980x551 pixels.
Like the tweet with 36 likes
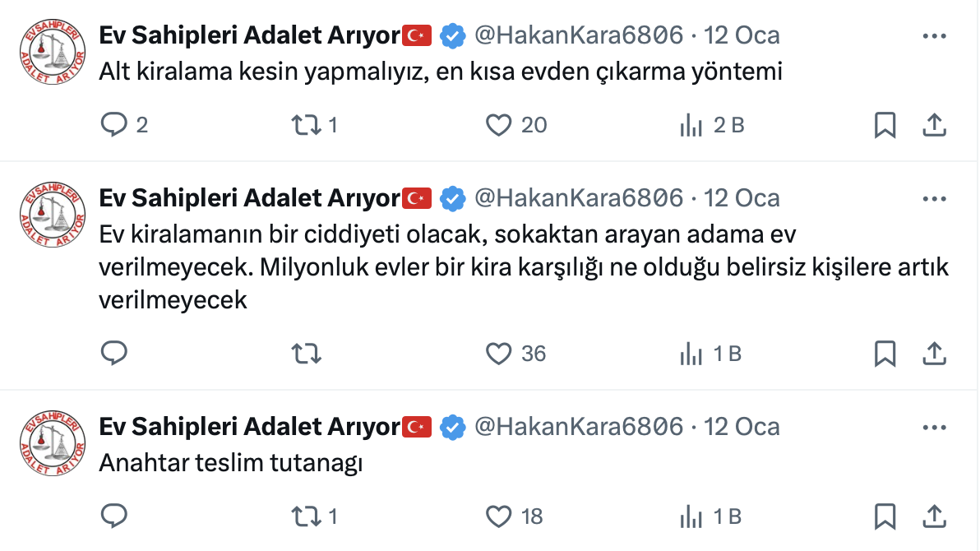click(x=499, y=354)
